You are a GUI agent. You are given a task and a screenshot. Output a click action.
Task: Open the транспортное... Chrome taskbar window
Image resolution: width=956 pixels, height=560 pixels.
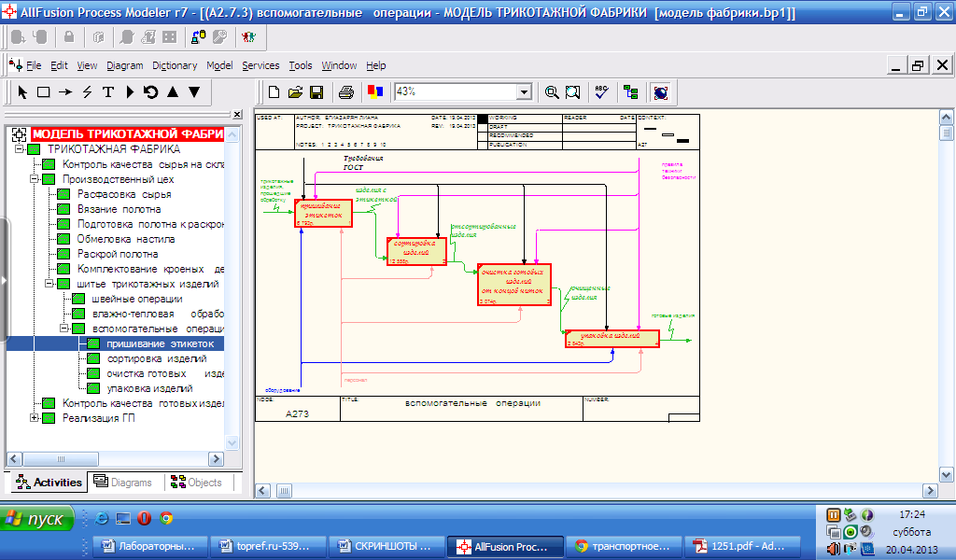tap(624, 546)
